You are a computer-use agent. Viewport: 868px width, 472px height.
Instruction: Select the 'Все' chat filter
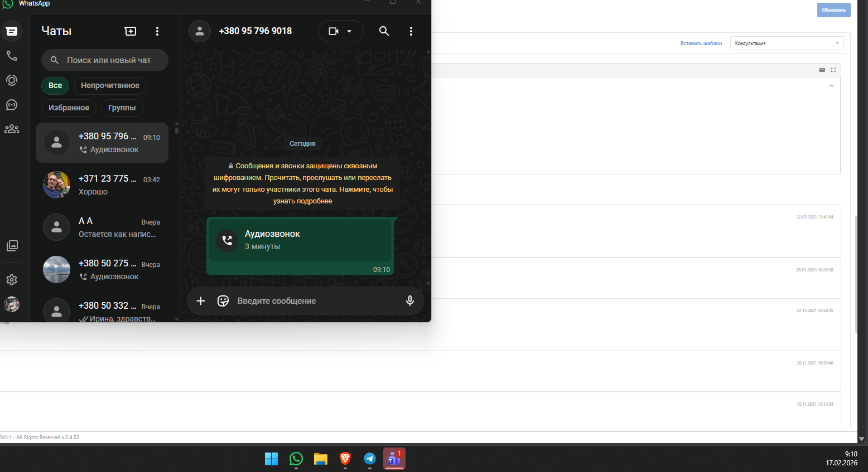(55, 85)
